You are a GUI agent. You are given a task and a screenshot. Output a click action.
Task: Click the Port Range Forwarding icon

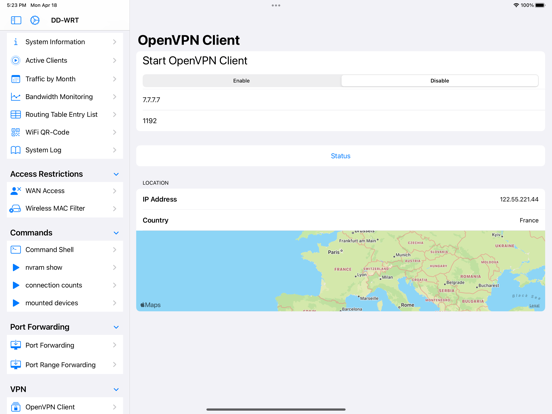[15, 364]
